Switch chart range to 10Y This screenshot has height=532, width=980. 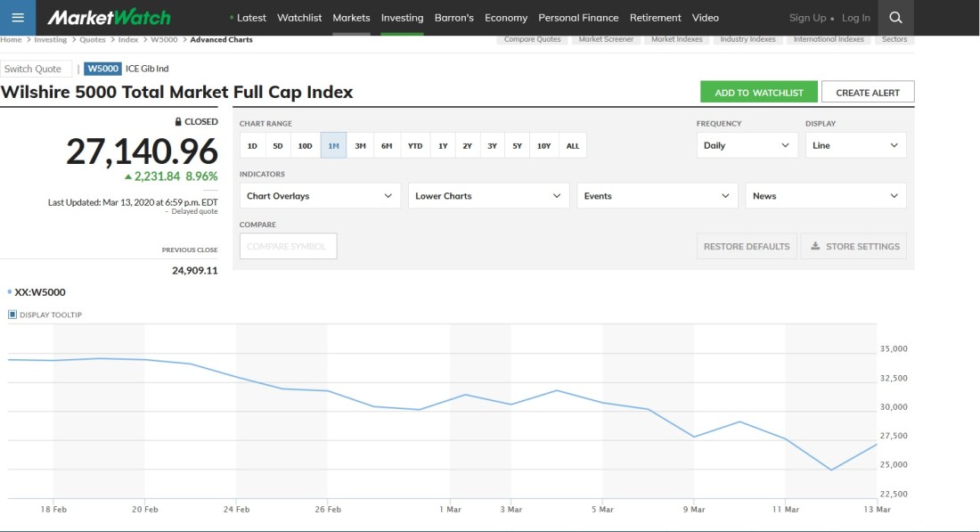click(543, 145)
